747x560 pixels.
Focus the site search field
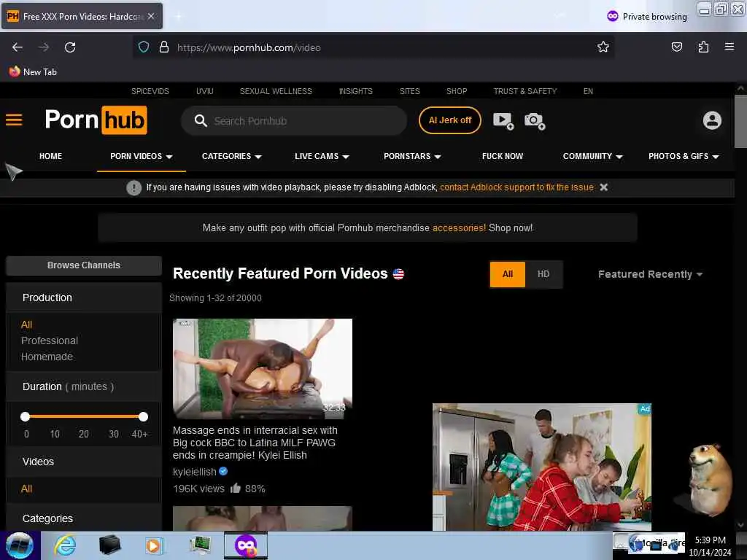pos(294,121)
